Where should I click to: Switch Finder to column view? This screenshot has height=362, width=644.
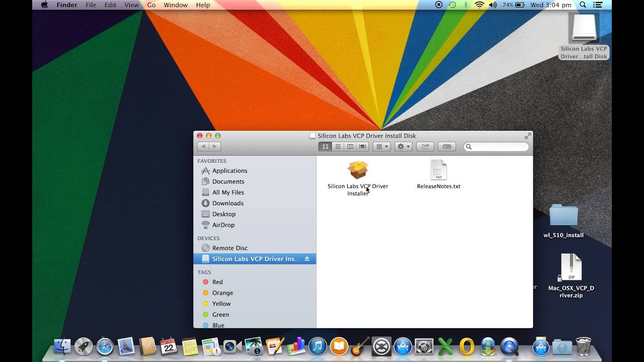350,146
